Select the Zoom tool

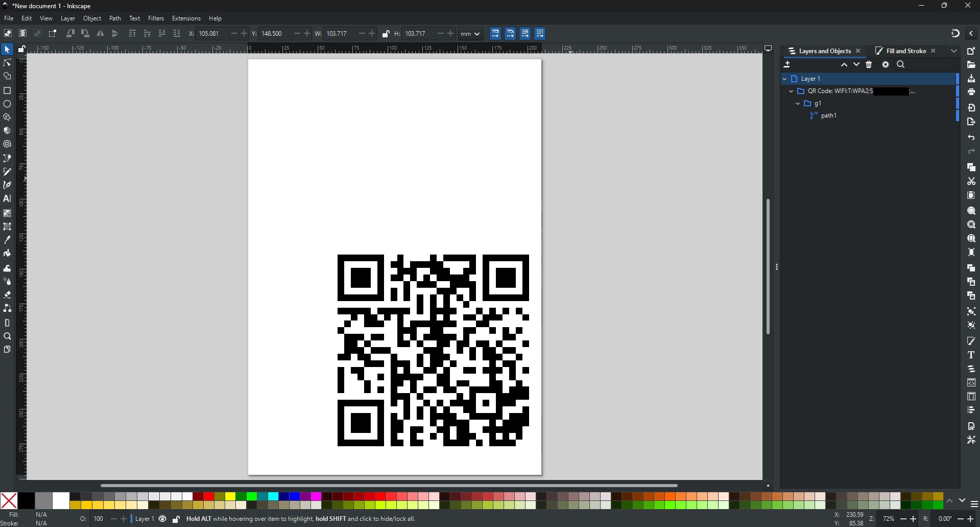pos(7,336)
